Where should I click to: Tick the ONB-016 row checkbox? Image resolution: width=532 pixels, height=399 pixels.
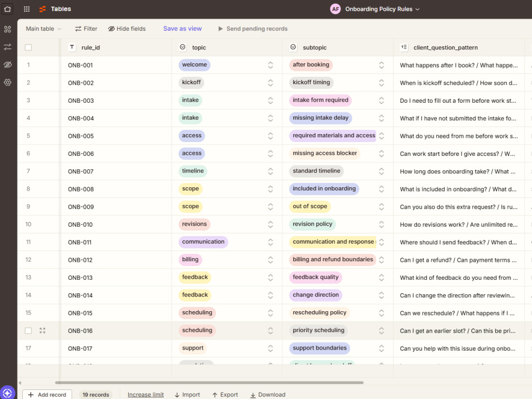point(29,330)
